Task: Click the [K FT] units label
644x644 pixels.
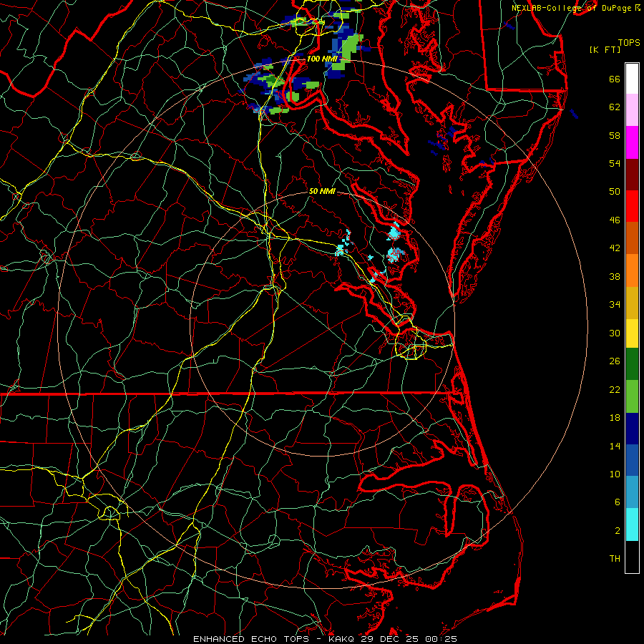Action: pyautogui.click(x=605, y=50)
